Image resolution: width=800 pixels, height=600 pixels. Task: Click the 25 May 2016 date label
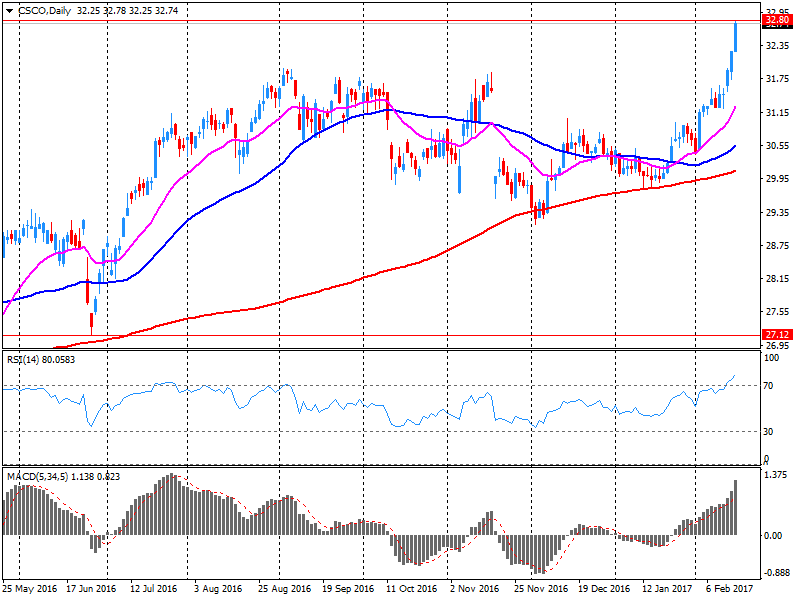[x=30, y=588]
